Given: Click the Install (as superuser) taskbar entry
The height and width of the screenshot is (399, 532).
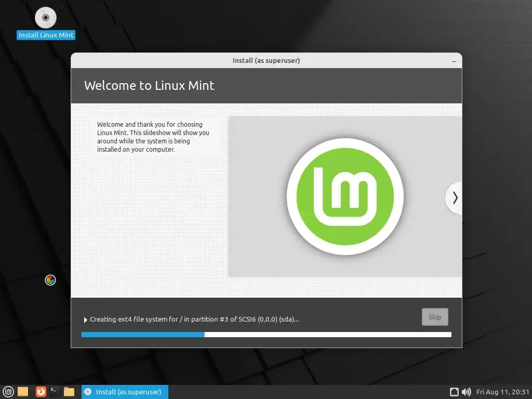Looking at the screenshot, I should [125, 392].
